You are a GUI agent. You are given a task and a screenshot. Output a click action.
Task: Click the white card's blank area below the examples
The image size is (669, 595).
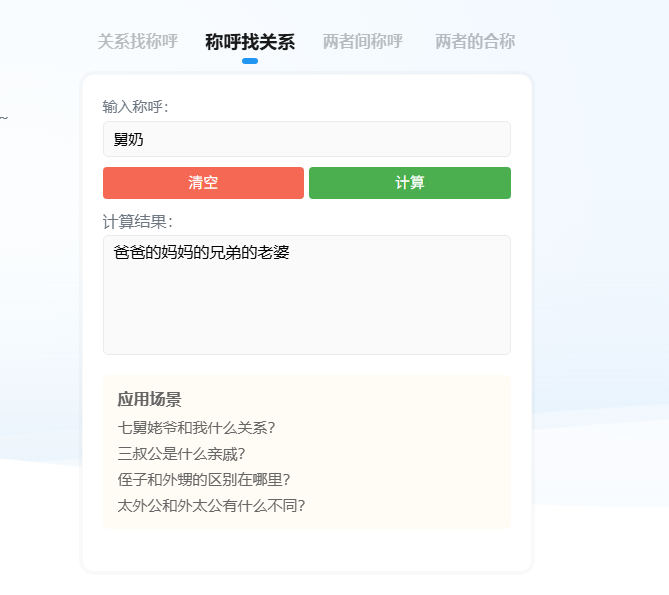[306, 550]
